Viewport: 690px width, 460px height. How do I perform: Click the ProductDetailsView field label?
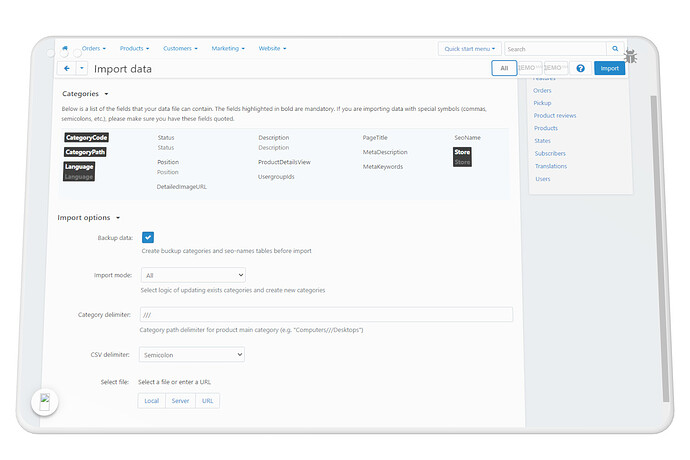284,162
